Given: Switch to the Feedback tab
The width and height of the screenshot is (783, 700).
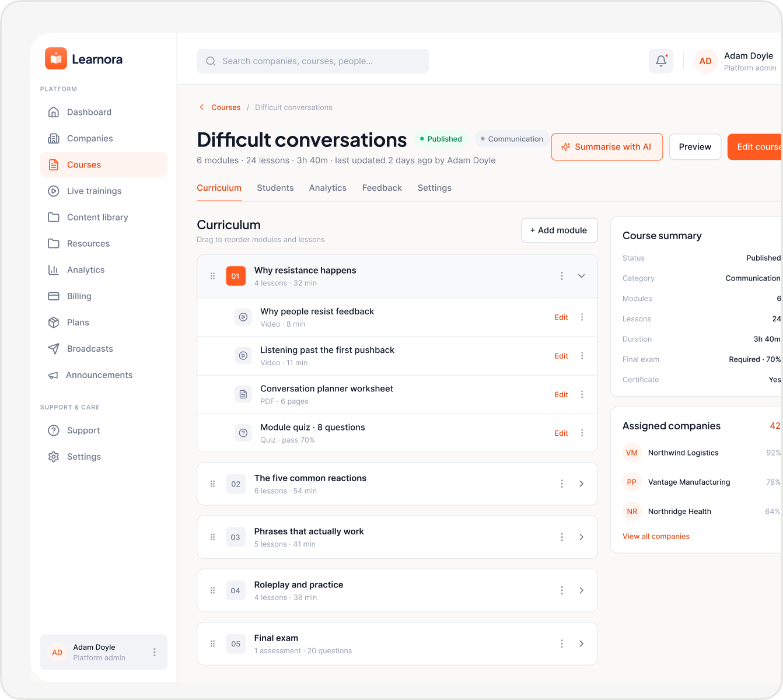Looking at the screenshot, I should (x=382, y=188).
